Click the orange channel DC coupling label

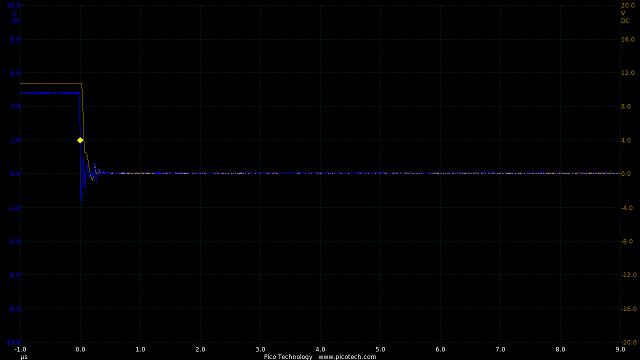click(x=625, y=21)
